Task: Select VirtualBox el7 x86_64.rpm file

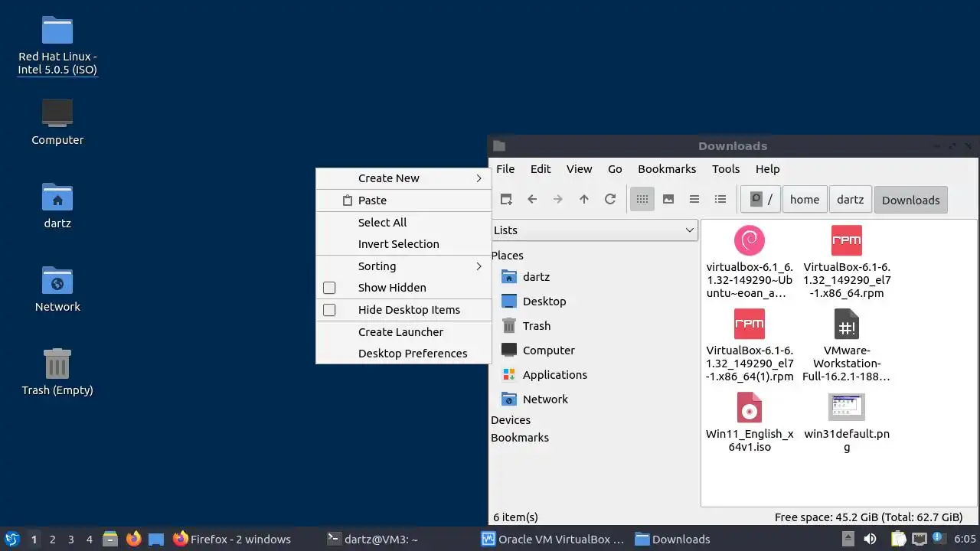Action: (847, 262)
